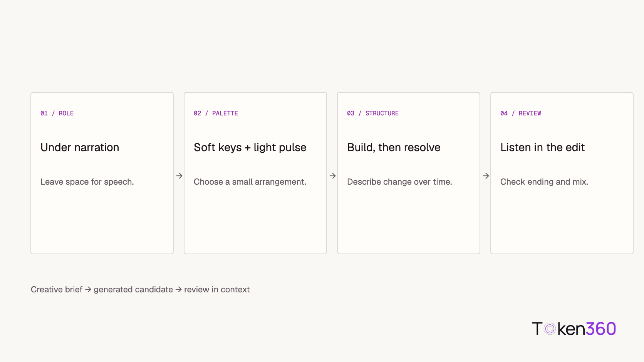Select the 03 / STRUCTURE label
The width and height of the screenshot is (644, 362).
[373, 113]
